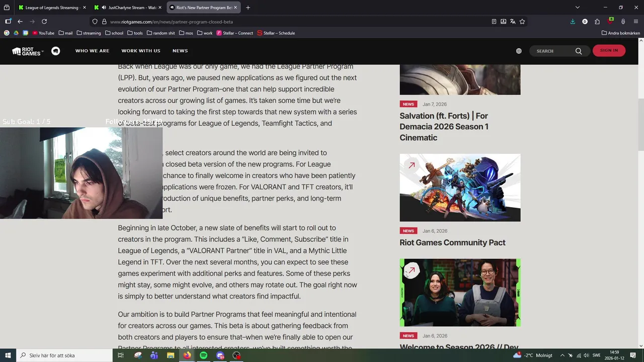Open the round D extension icon
This screenshot has height=362, width=644.
click(x=585, y=22)
